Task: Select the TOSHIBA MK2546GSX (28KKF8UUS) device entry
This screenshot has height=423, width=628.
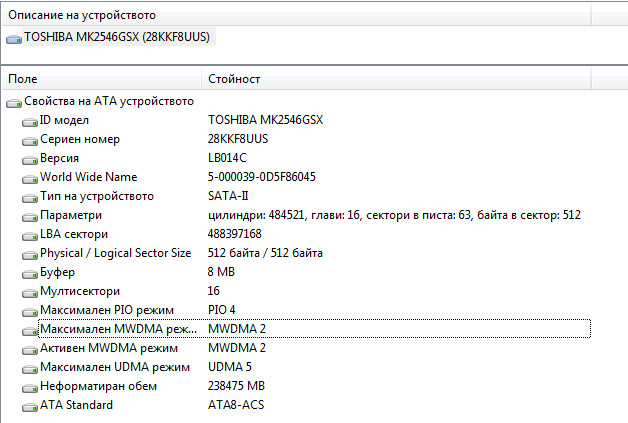Action: 116,37
